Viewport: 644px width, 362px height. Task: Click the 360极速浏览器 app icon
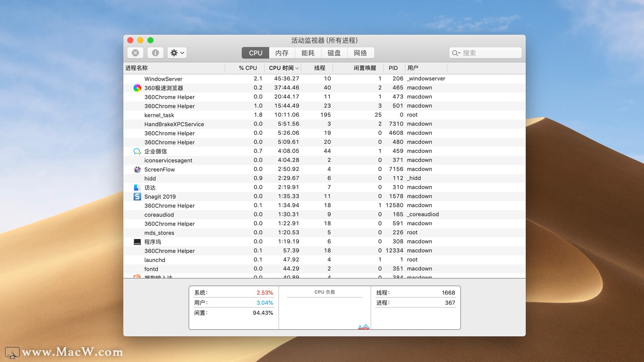[x=137, y=88]
